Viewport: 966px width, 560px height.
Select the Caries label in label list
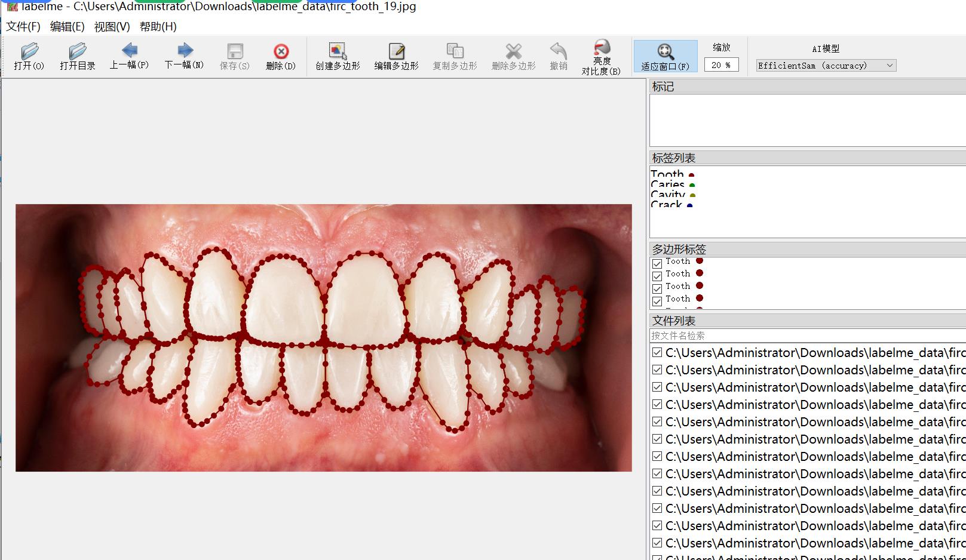pos(667,184)
